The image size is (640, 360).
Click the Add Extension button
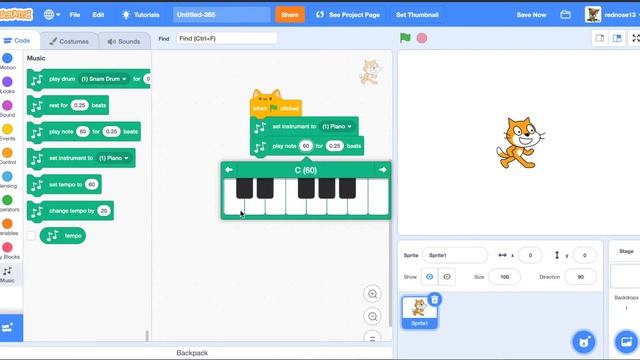coord(11,328)
